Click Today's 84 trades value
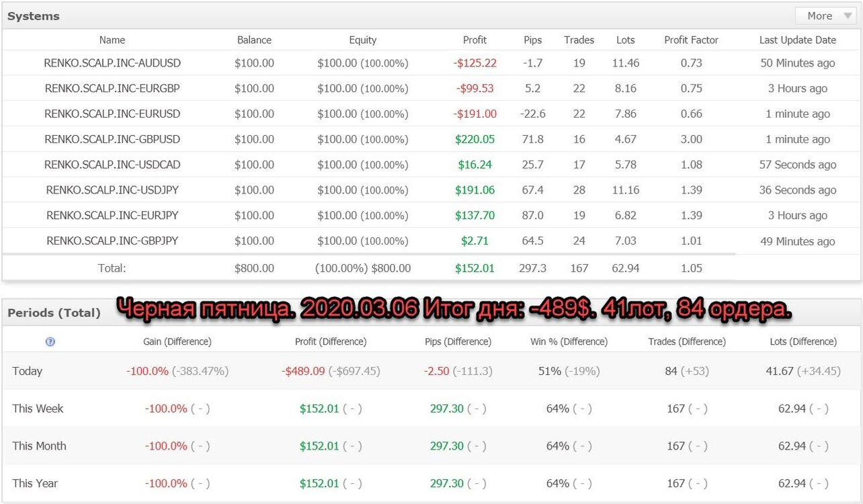The width and height of the screenshot is (863, 504). pyautogui.click(x=671, y=371)
